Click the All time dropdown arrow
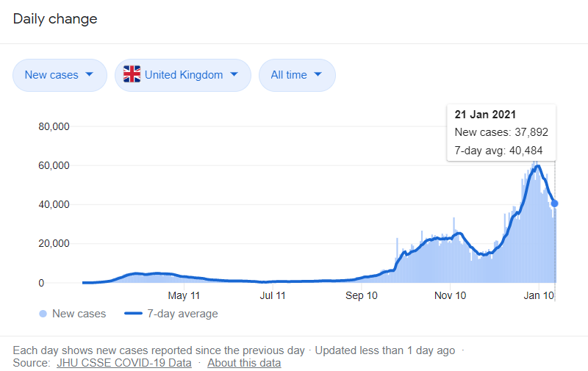Screen dimensions: 588x371 [x=318, y=75]
